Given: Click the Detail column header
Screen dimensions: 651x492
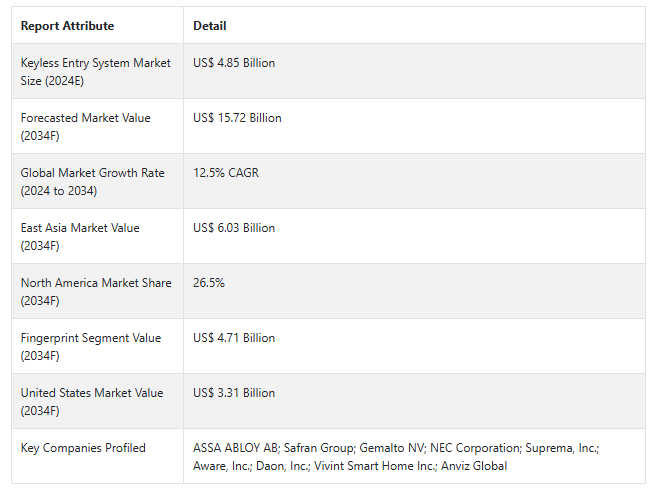Looking at the screenshot, I should [210, 26].
